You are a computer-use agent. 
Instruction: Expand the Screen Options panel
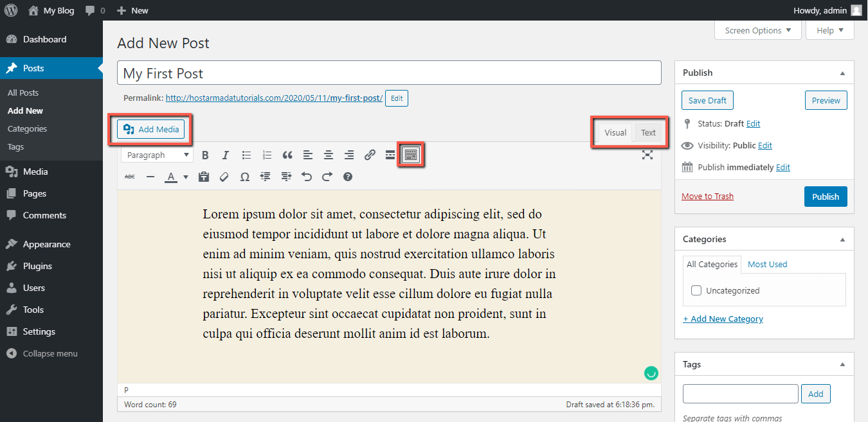(758, 30)
